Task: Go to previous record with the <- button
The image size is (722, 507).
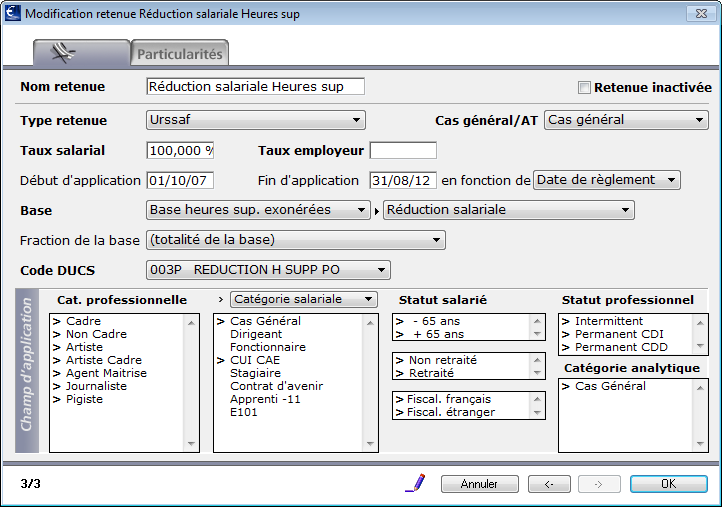Action: coord(549,484)
